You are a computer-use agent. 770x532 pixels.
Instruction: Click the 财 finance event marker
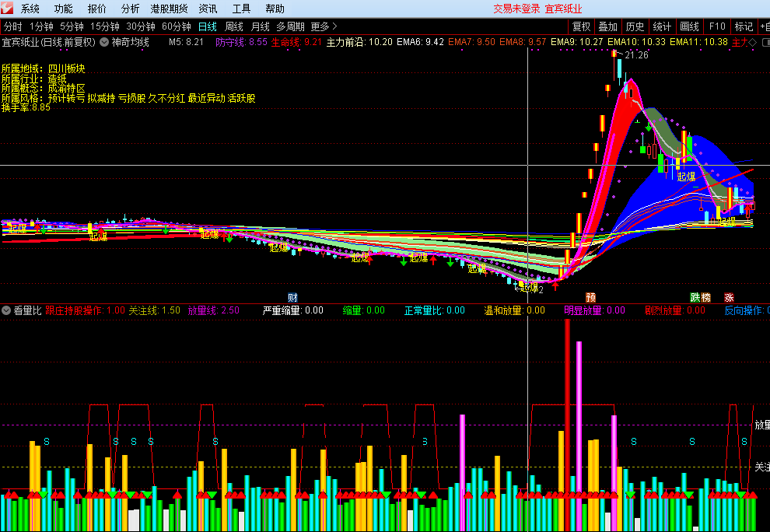292,297
